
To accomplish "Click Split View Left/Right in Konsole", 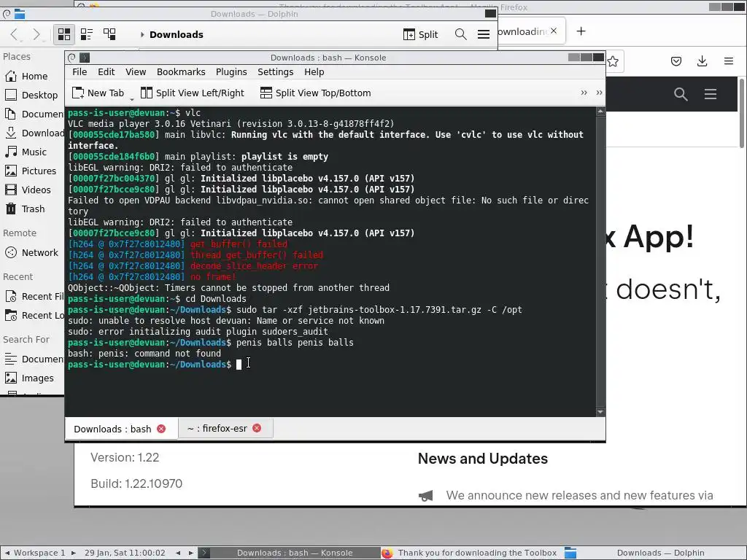I will [x=193, y=93].
